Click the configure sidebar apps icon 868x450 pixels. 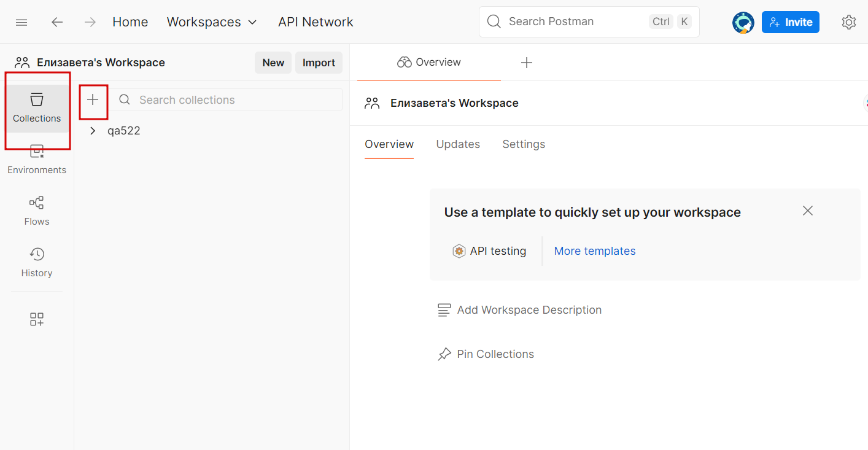point(37,319)
